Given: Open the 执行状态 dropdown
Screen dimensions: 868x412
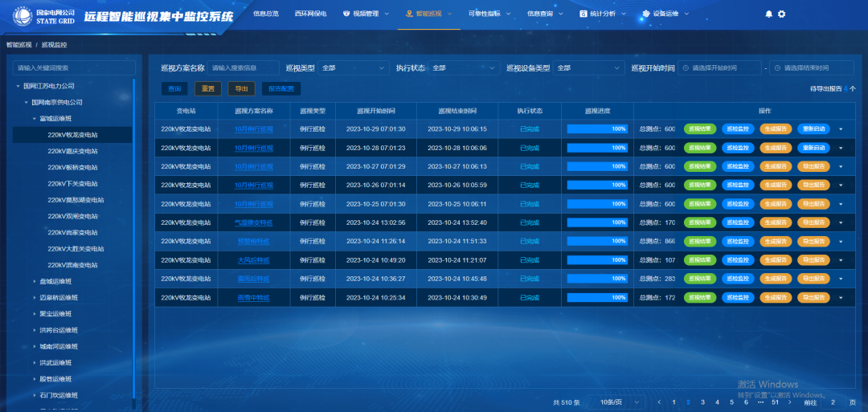Looking at the screenshot, I should pyautogui.click(x=464, y=68).
